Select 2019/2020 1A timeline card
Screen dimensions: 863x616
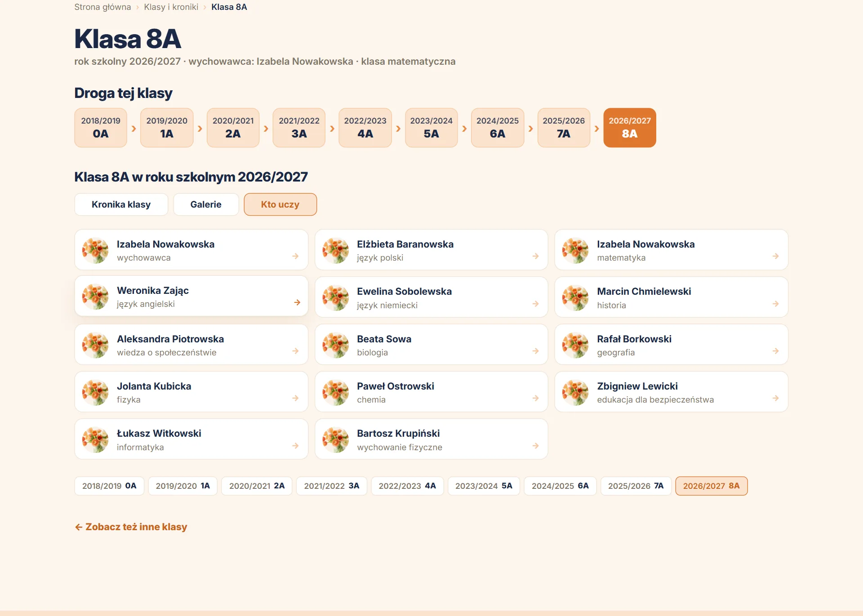pos(167,128)
